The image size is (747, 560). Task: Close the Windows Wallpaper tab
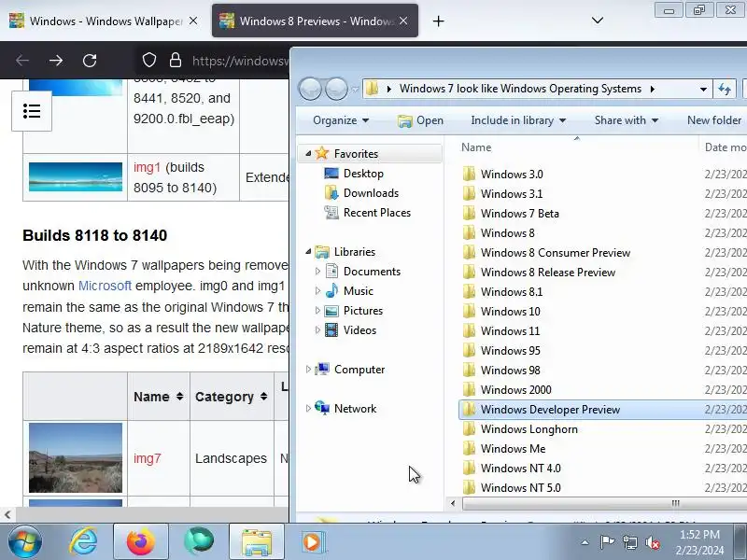[193, 21]
